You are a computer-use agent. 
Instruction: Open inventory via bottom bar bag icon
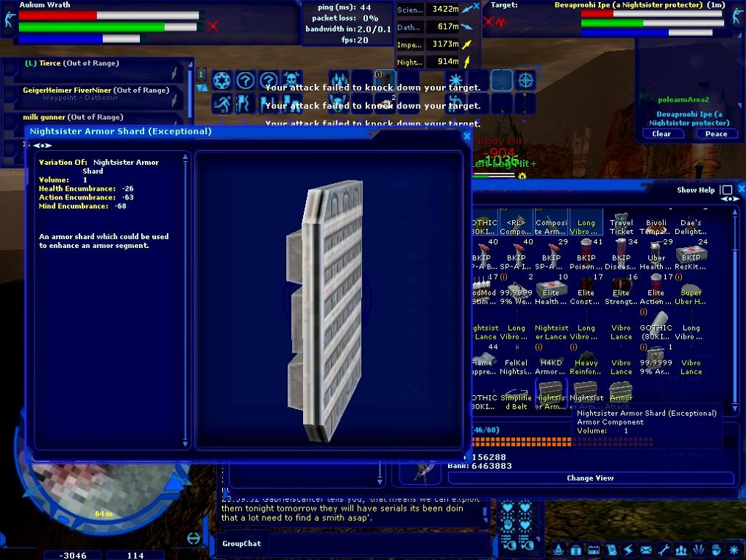click(x=575, y=550)
